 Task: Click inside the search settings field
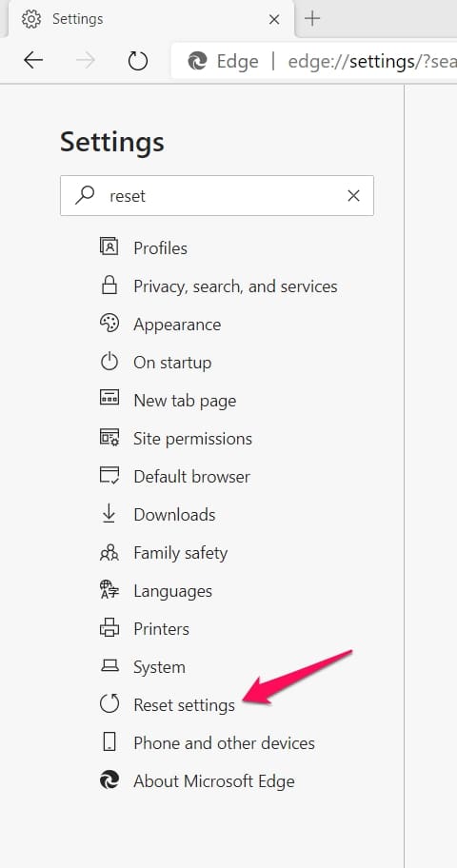click(x=216, y=195)
